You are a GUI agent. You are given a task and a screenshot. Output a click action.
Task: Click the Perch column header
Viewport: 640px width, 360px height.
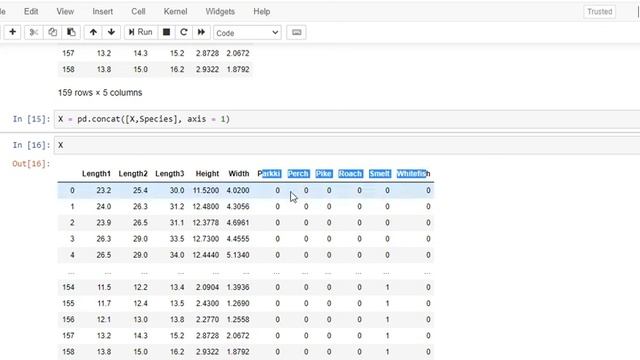(298, 173)
